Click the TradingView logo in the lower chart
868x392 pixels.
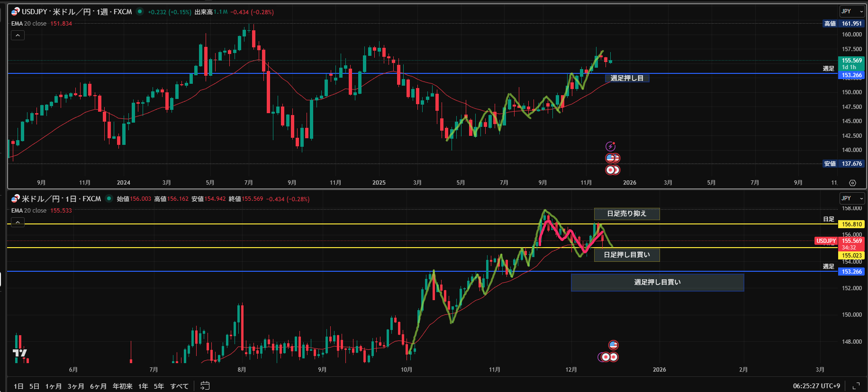click(20, 353)
